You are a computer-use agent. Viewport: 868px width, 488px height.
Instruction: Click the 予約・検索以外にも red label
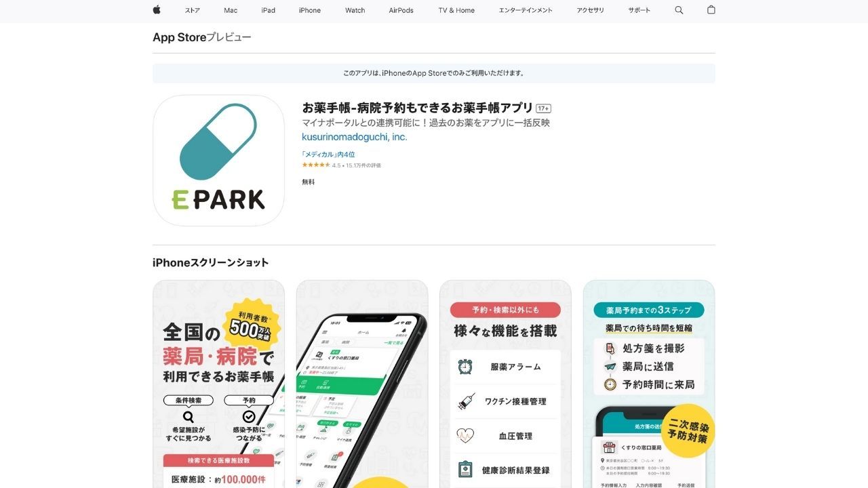point(505,310)
